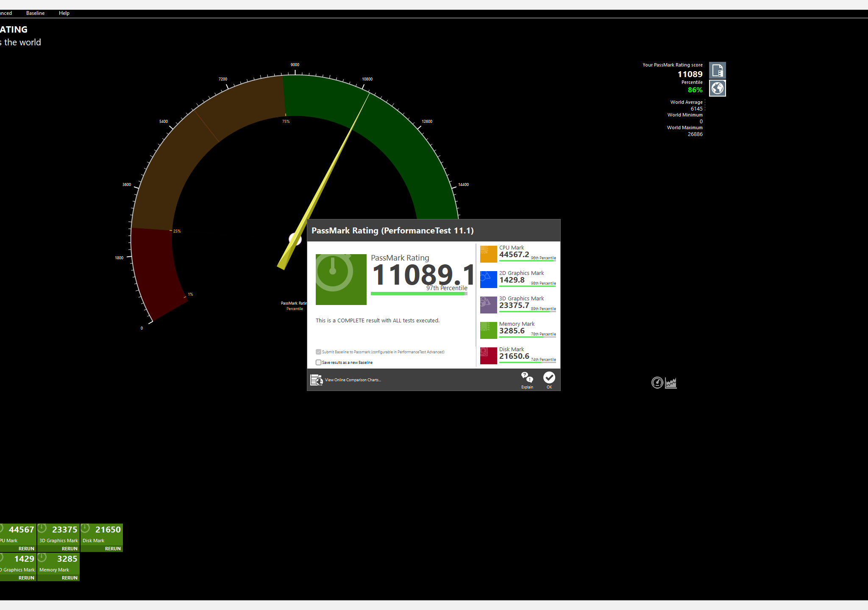
Task: Toggle Submit Baseline to Passmark checkbox
Action: pos(318,352)
